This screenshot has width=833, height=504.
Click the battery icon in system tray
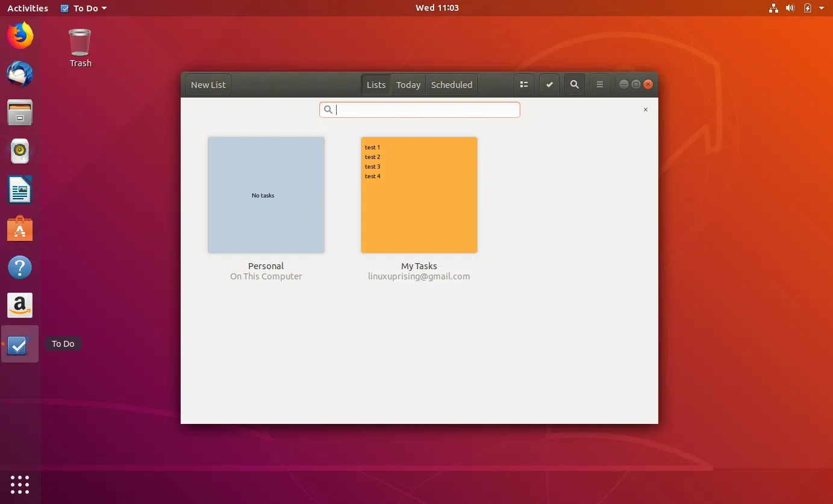coord(808,8)
